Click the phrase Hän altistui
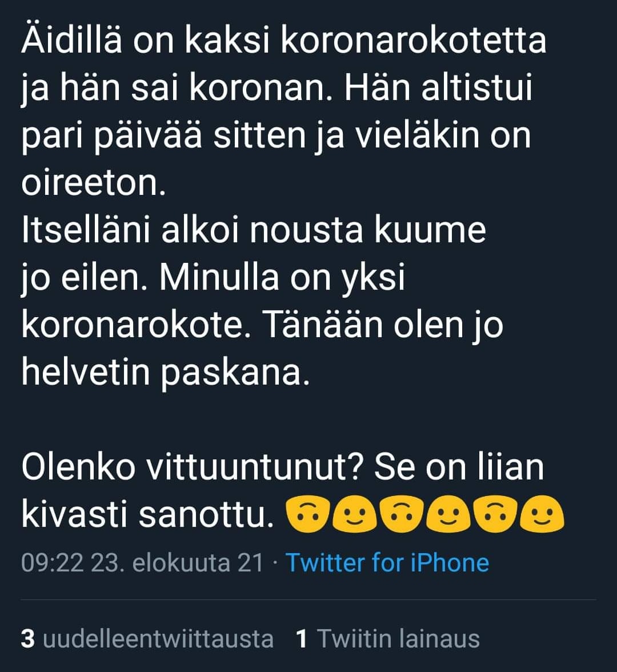 pyautogui.click(x=438, y=87)
